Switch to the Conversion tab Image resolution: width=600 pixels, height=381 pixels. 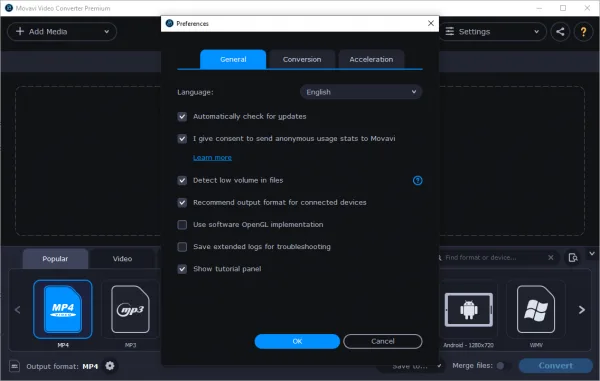click(x=302, y=59)
